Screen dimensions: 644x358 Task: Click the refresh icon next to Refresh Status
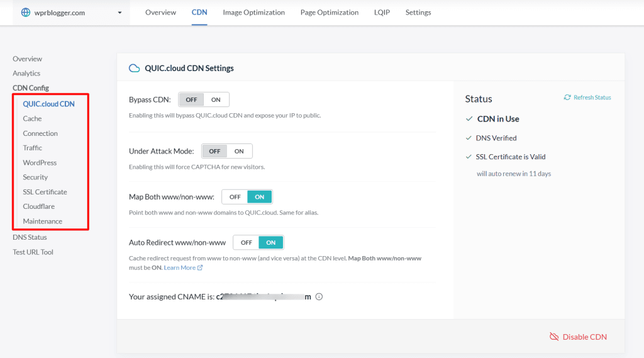(x=567, y=98)
